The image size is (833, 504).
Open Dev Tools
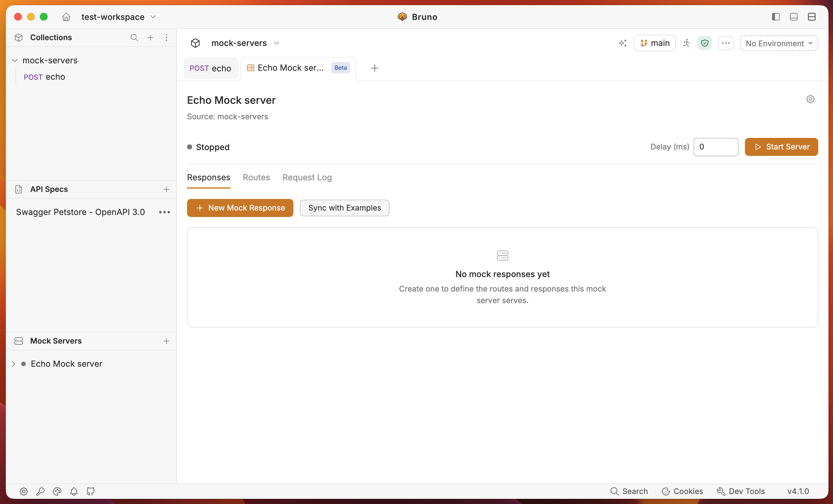click(740, 491)
